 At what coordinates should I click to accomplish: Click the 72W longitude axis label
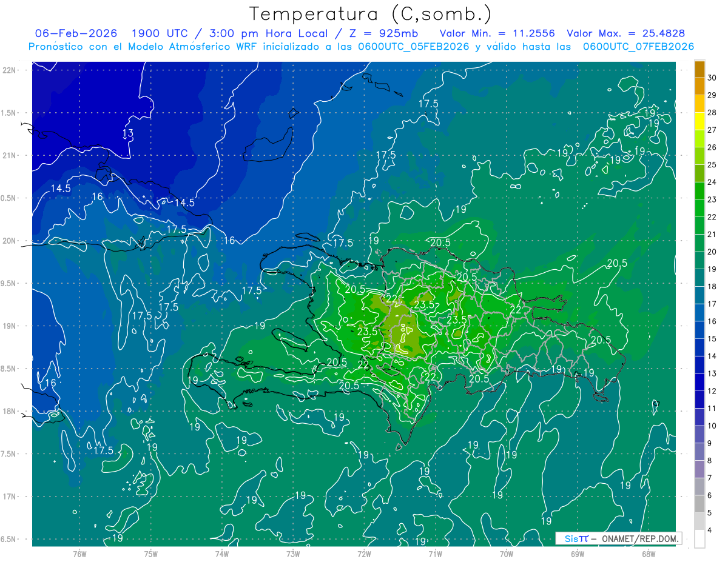364,554
